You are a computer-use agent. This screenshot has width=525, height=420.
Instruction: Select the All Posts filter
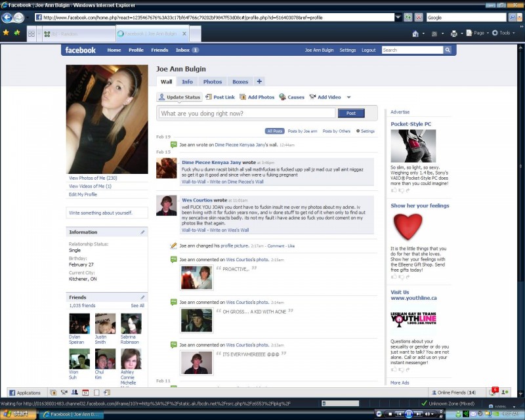click(274, 131)
